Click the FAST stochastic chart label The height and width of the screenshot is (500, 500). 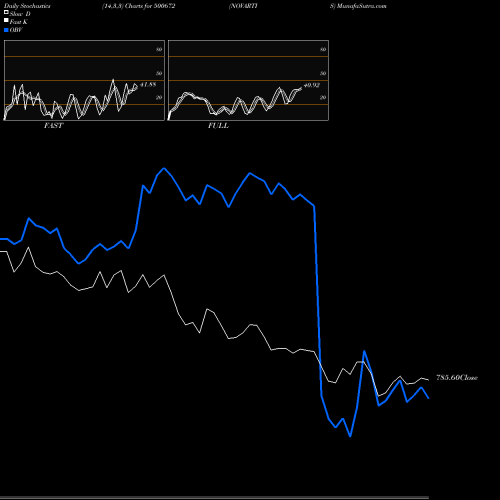click(53, 126)
